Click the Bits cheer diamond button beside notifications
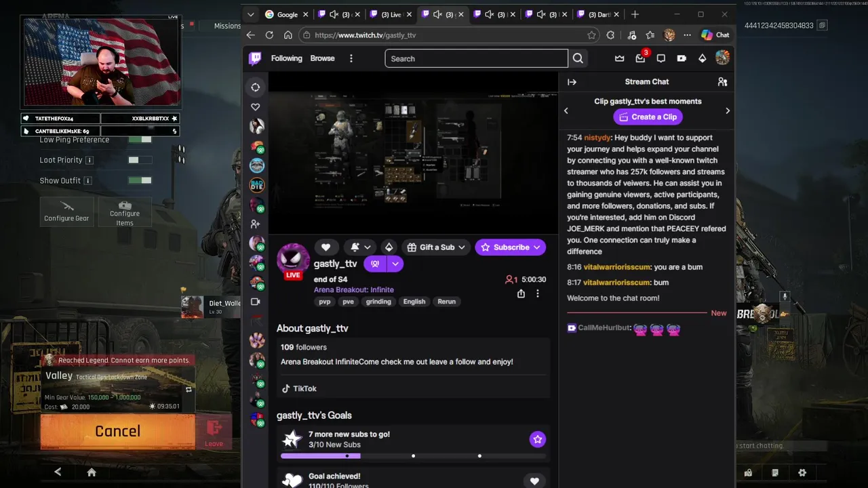 click(x=389, y=247)
